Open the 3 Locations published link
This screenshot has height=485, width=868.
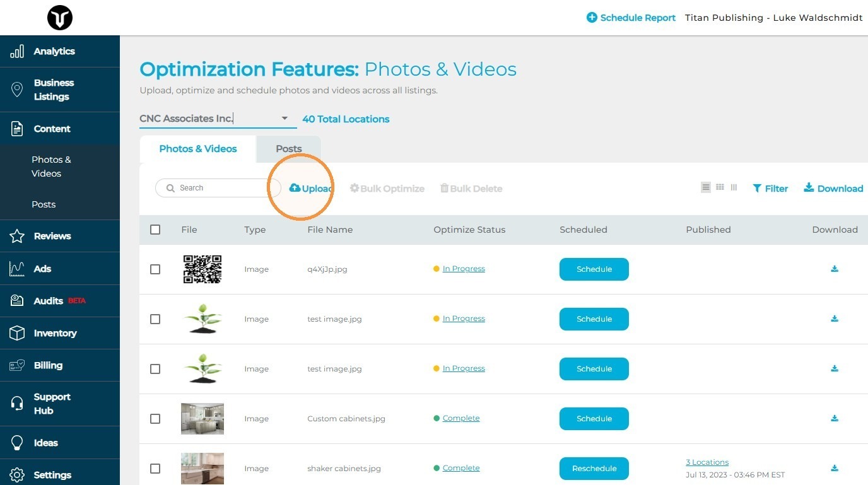[707, 462]
